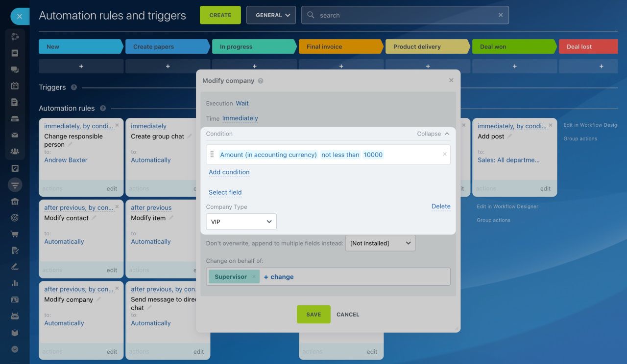Viewport: 627px width, 364px height.
Task: Click the condition row drag handle icon
Action: tap(212, 154)
